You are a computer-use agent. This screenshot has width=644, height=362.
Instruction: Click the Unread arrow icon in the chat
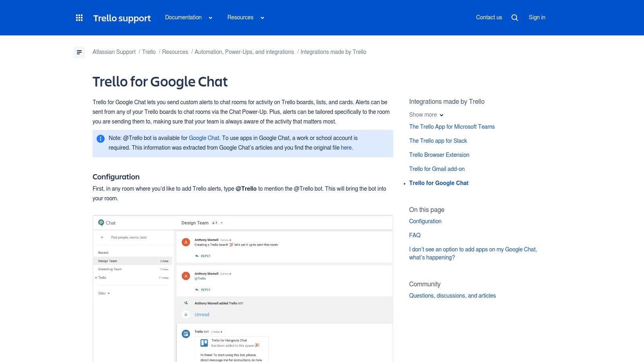(x=186, y=315)
